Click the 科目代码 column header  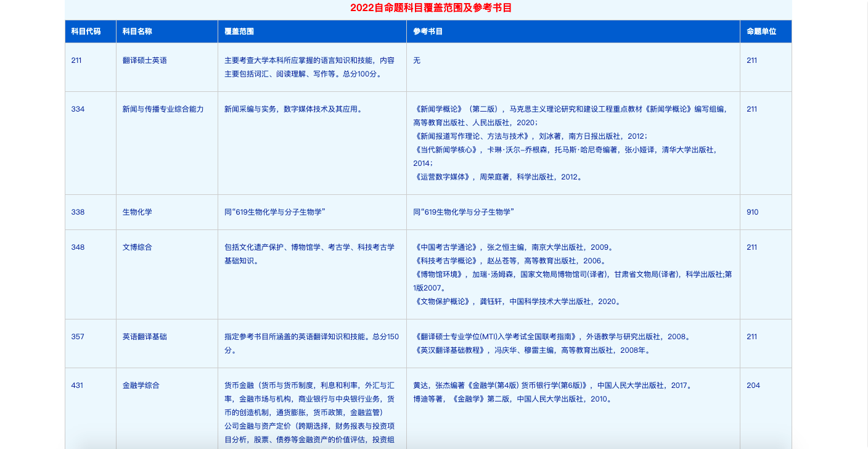86,31
